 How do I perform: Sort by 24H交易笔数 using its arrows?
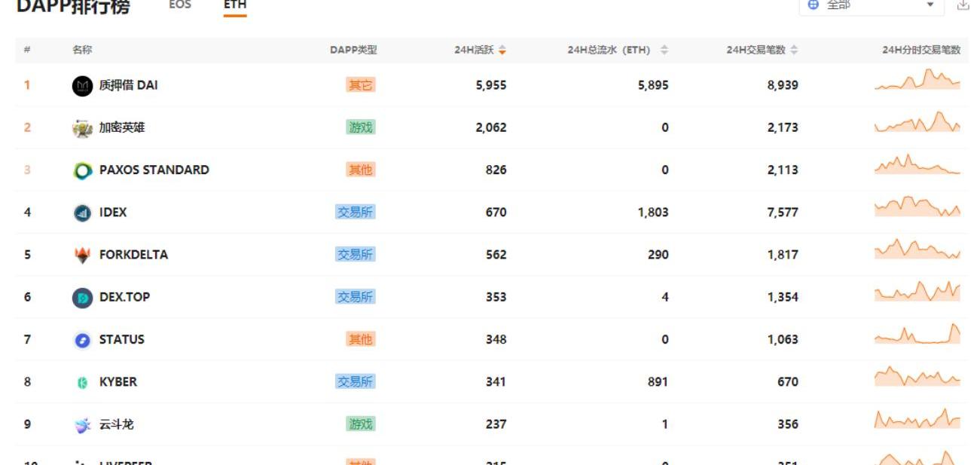pyautogui.click(x=794, y=50)
